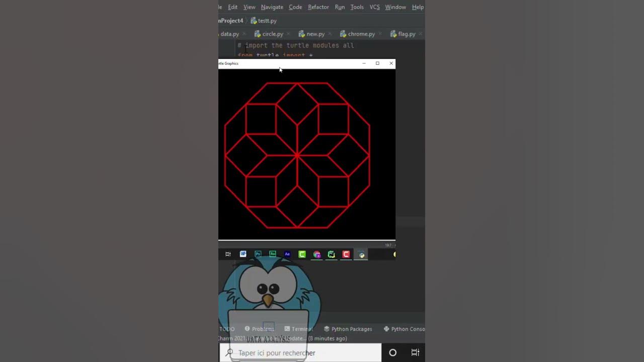Switch to the chrome.py tab
The height and width of the screenshot is (362, 644).
tap(361, 34)
